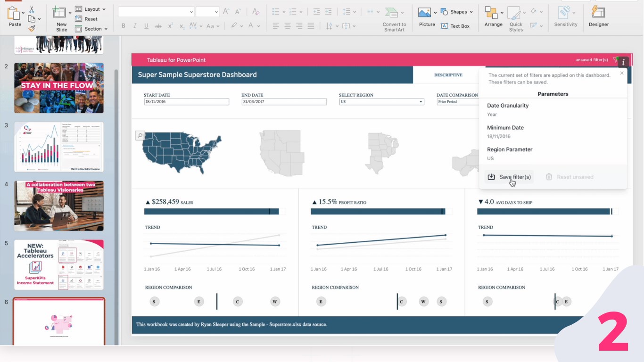Justify the text
The height and width of the screenshot is (362, 644).
[311, 26]
